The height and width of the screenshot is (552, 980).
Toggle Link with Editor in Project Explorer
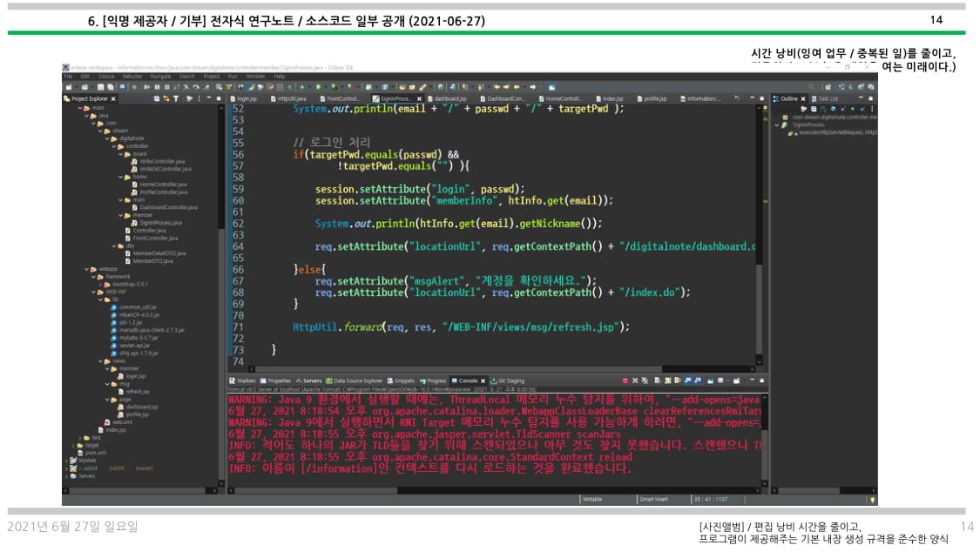click(x=166, y=98)
